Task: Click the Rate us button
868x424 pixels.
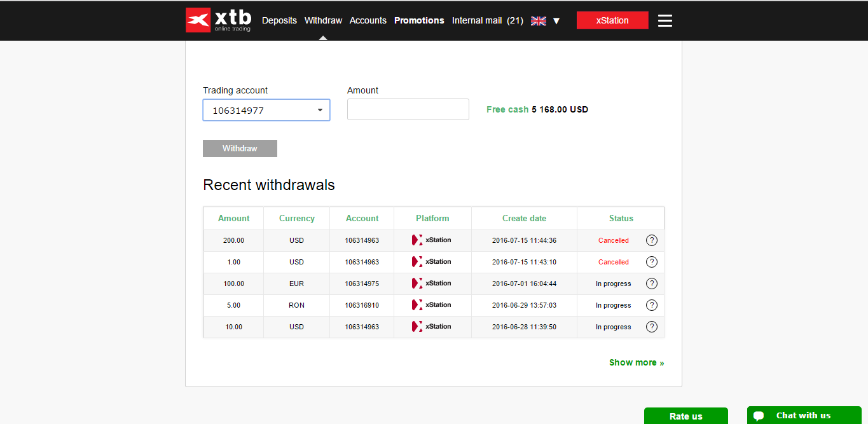Action: (685, 416)
